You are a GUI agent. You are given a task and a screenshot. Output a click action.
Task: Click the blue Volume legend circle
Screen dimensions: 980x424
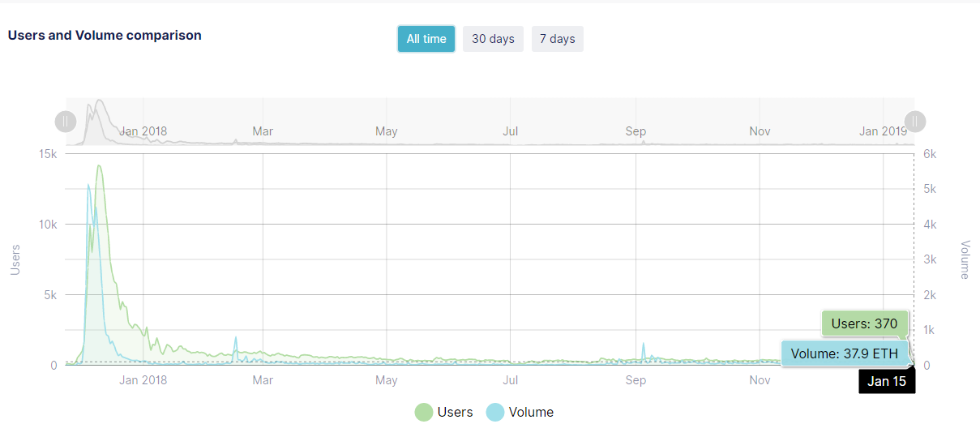coord(494,412)
